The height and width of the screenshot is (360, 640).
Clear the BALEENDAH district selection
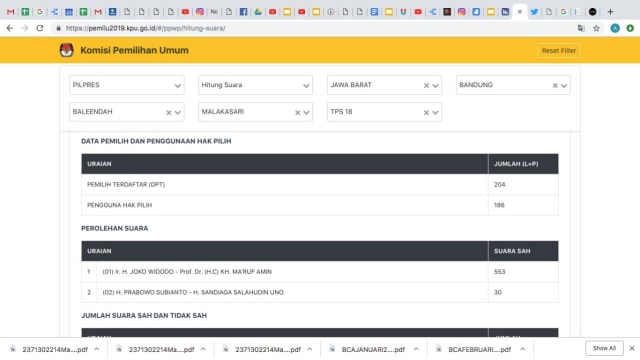click(x=169, y=112)
